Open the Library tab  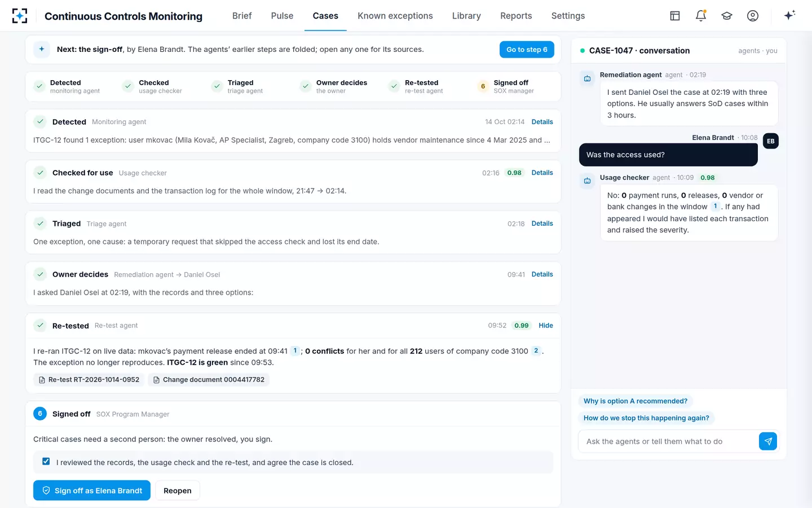click(466, 16)
